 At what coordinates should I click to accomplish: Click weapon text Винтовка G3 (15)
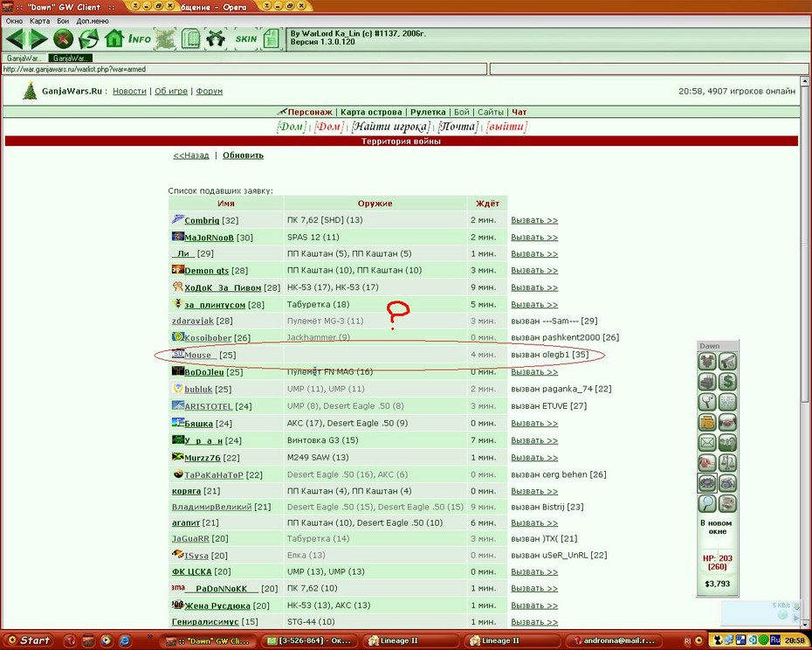pos(323,440)
